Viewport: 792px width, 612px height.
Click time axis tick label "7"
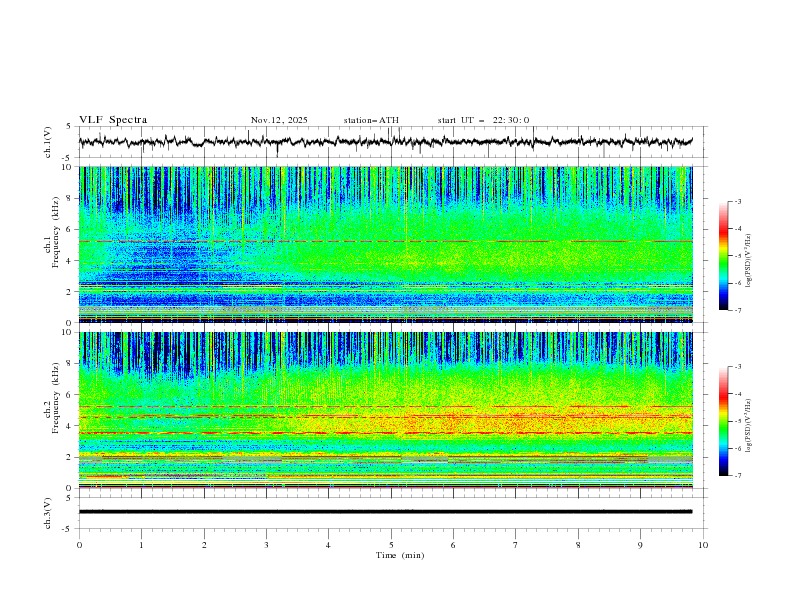pyautogui.click(x=516, y=545)
